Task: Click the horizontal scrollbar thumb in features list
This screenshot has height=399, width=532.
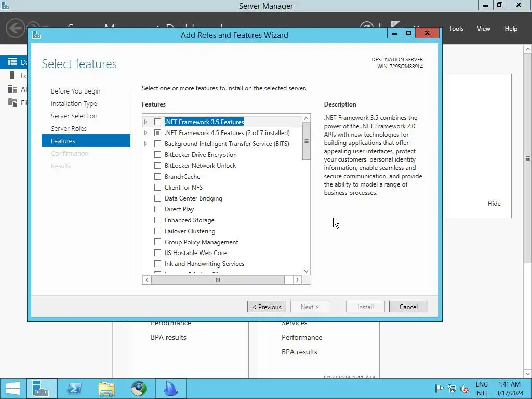Action: tap(218, 280)
